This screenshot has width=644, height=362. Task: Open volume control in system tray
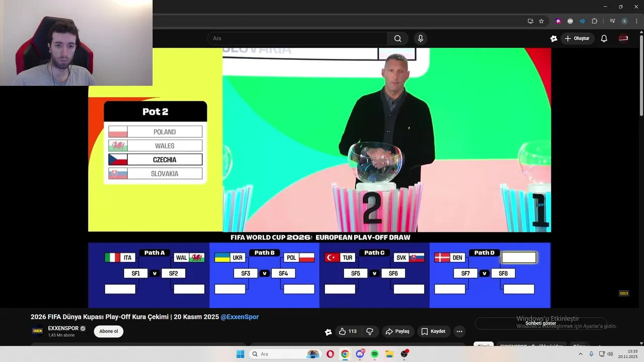[610, 354]
